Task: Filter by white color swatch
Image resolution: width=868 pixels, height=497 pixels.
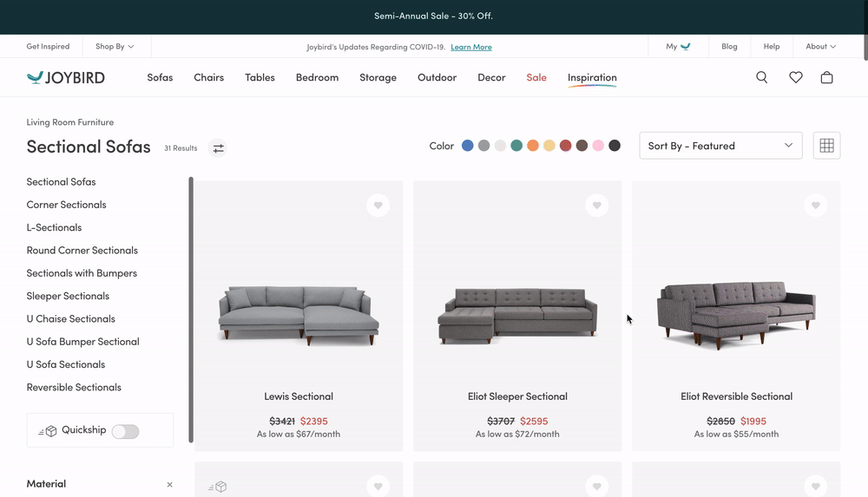Action: click(x=501, y=146)
